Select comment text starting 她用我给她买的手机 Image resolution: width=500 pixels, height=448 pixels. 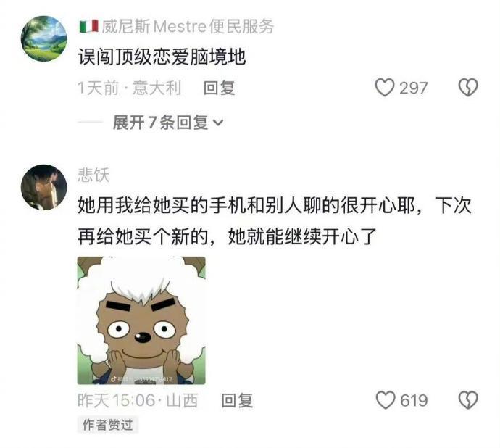(x=275, y=221)
